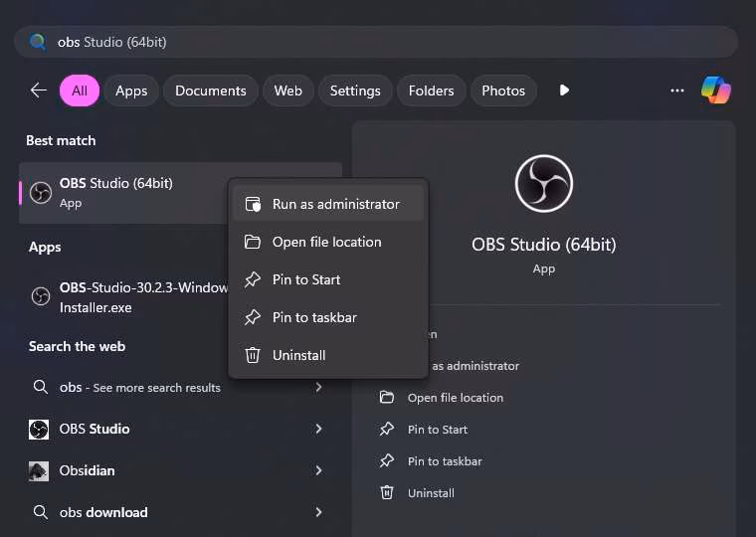756x537 pixels.
Task: Switch to the Documents filter tab
Action: click(210, 90)
